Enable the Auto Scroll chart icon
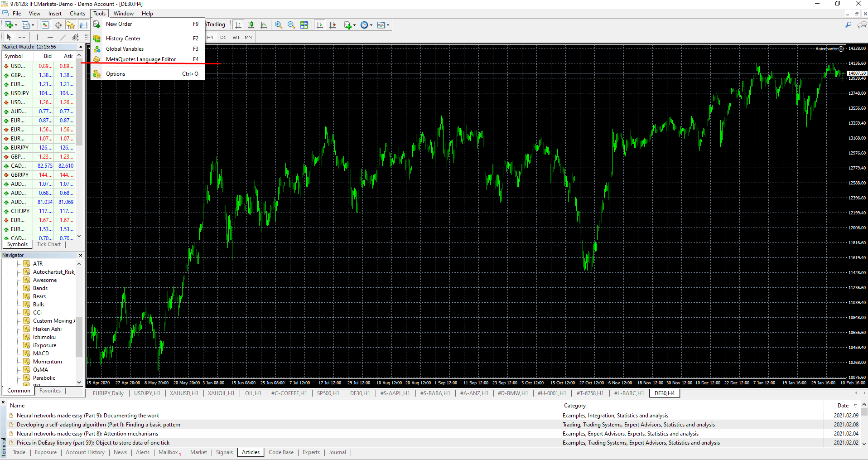This screenshot has height=460, width=868. [x=320, y=25]
